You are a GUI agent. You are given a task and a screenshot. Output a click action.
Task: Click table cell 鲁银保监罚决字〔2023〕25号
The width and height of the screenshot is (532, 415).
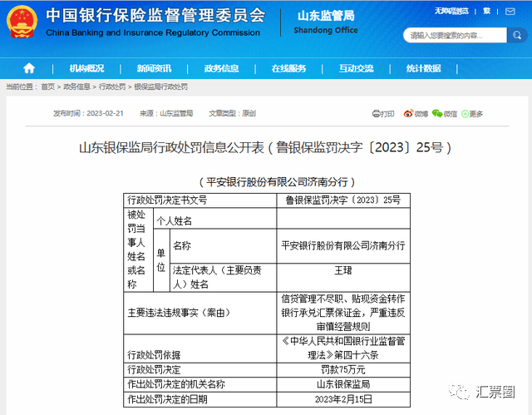343,200
